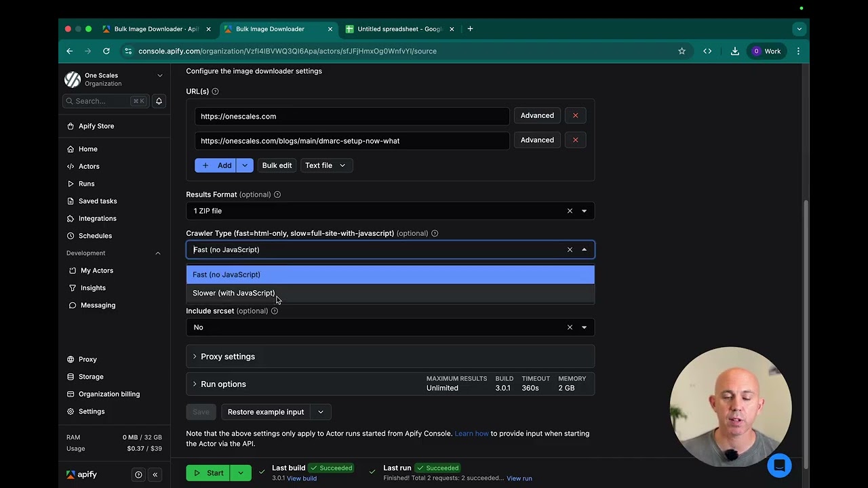Image resolution: width=868 pixels, height=488 pixels.
Task: Open the chat support bubble
Action: pos(779,466)
